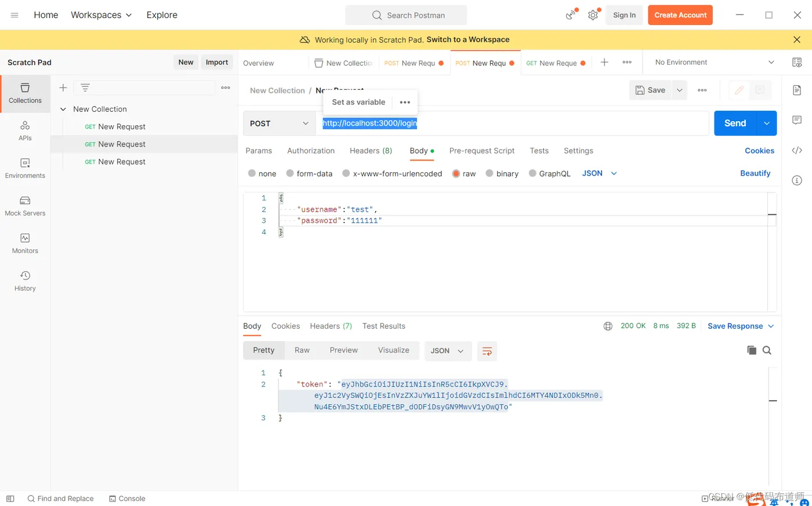Click the capture requests satellite icon
812x506 pixels.
[x=572, y=15]
